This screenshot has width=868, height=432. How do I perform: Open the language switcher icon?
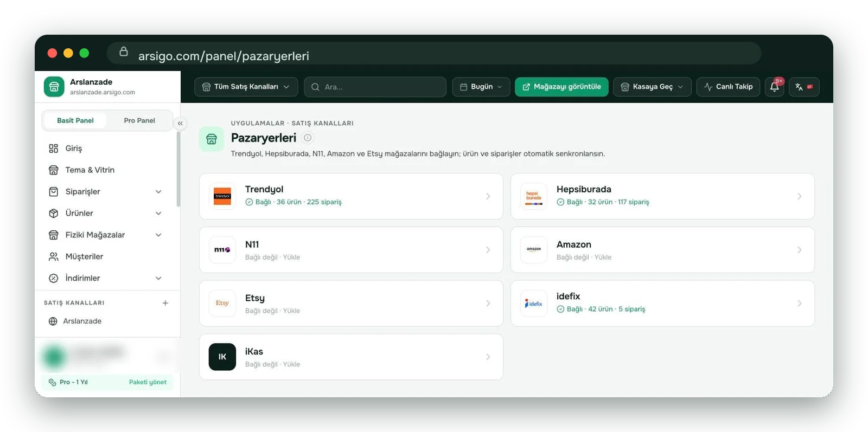[x=804, y=87]
